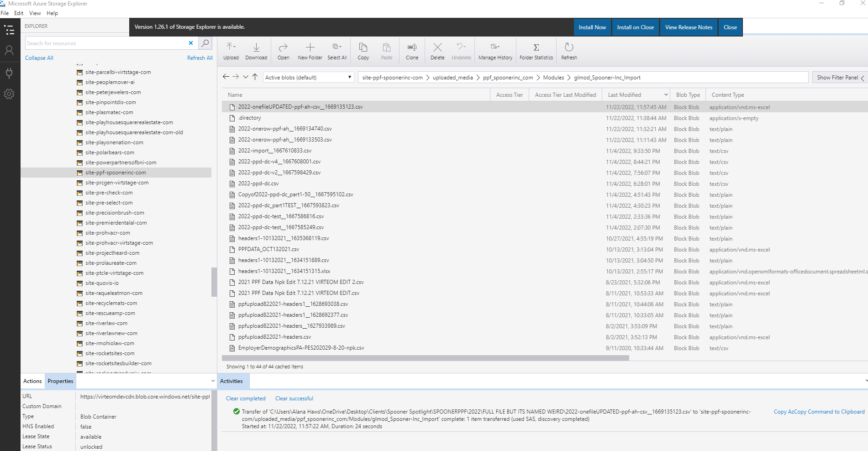Image resolution: width=868 pixels, height=451 pixels.
Task: Open the View menu
Action: click(x=35, y=13)
